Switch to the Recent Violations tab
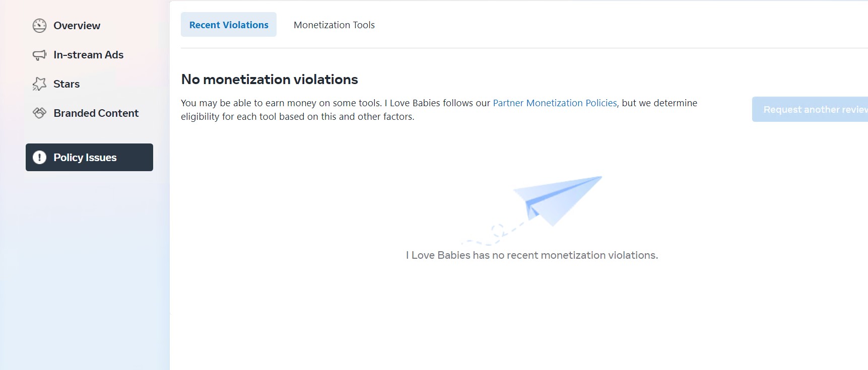The height and width of the screenshot is (370, 868). coord(229,25)
